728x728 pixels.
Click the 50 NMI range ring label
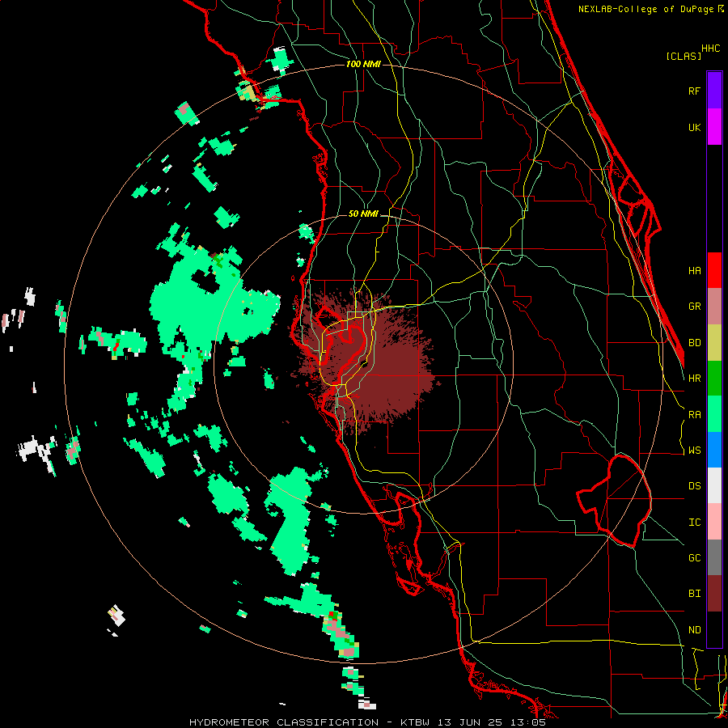pyautogui.click(x=363, y=214)
